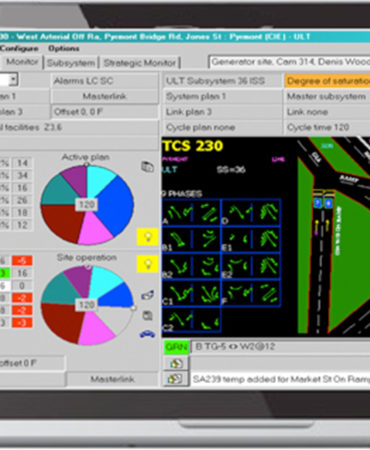Click the SA239 temp added text field

click(x=280, y=379)
